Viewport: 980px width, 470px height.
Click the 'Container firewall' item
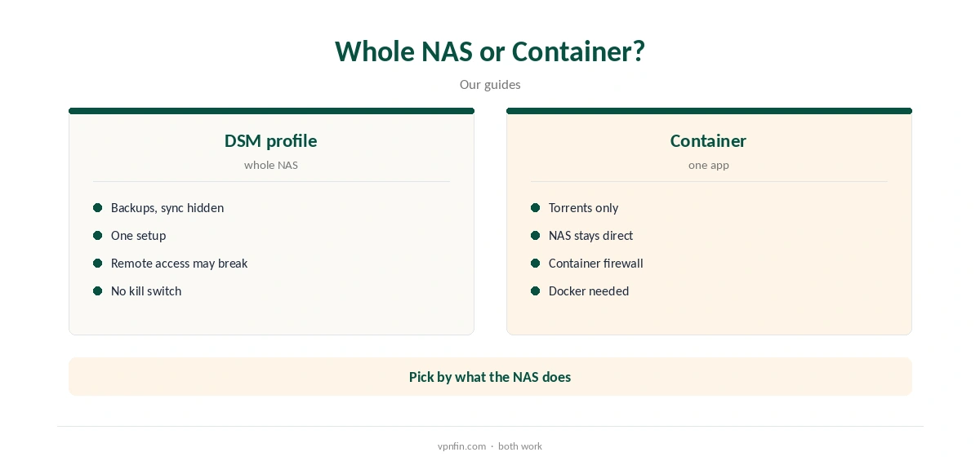(596, 263)
